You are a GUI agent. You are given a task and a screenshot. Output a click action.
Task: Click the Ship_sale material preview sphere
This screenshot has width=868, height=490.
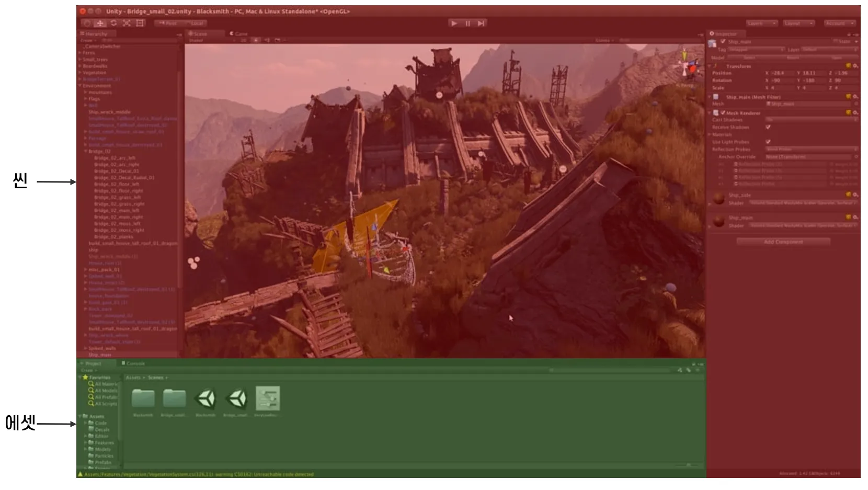click(719, 199)
